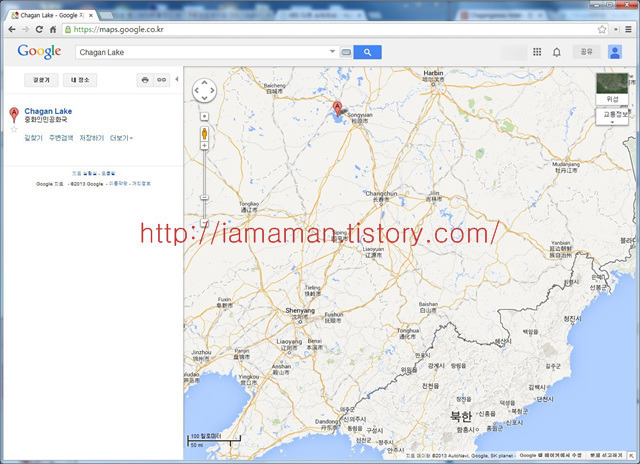Click the browser forward arrow

point(25,29)
